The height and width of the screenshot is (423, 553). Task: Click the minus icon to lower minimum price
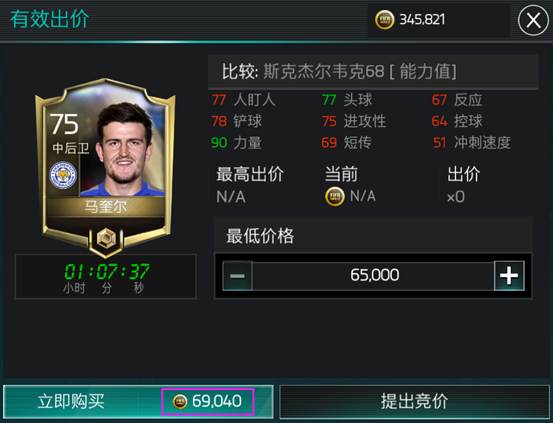pos(238,276)
